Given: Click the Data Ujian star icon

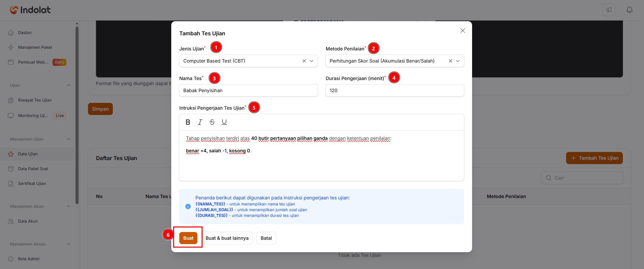Looking at the screenshot, I should pyautogui.click(x=11, y=154).
